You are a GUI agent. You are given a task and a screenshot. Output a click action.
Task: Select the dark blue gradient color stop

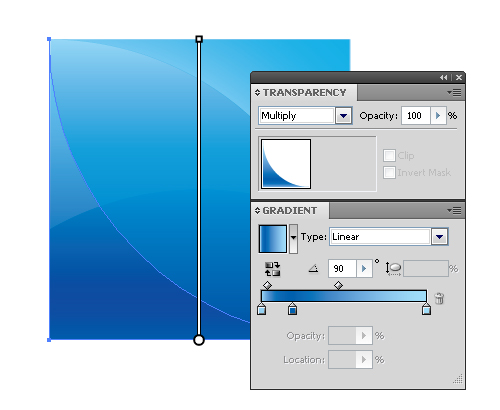[x=292, y=309]
